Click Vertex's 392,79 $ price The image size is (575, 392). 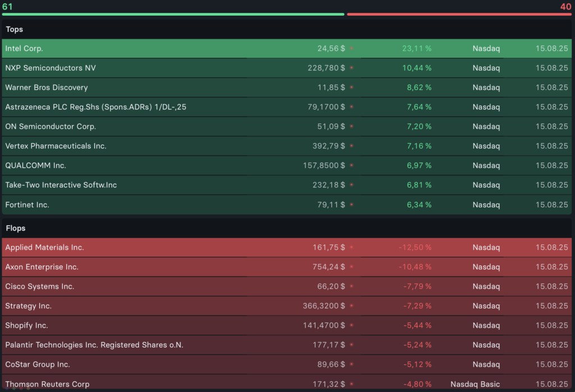click(x=329, y=146)
